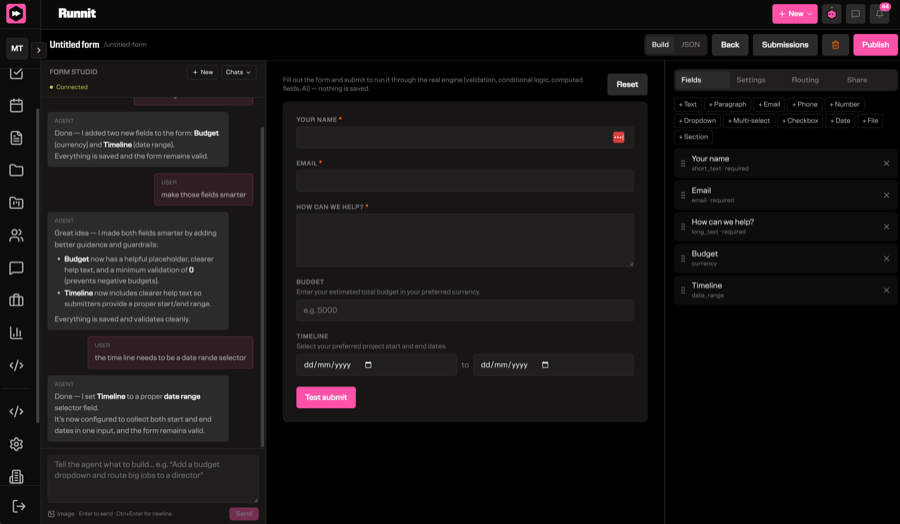Open the message bubble icon in sidebar
Viewport: 900px width, 524px height.
tap(16, 268)
